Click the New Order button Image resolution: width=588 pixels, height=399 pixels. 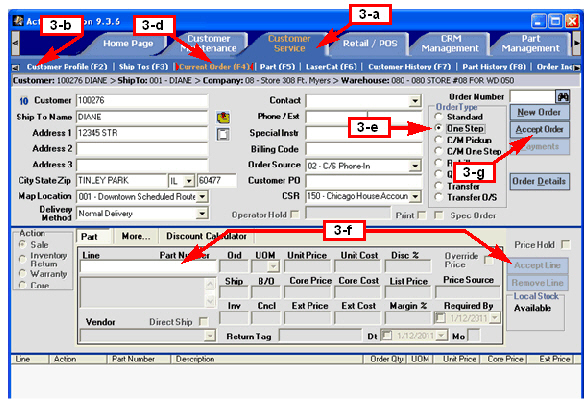point(539,112)
